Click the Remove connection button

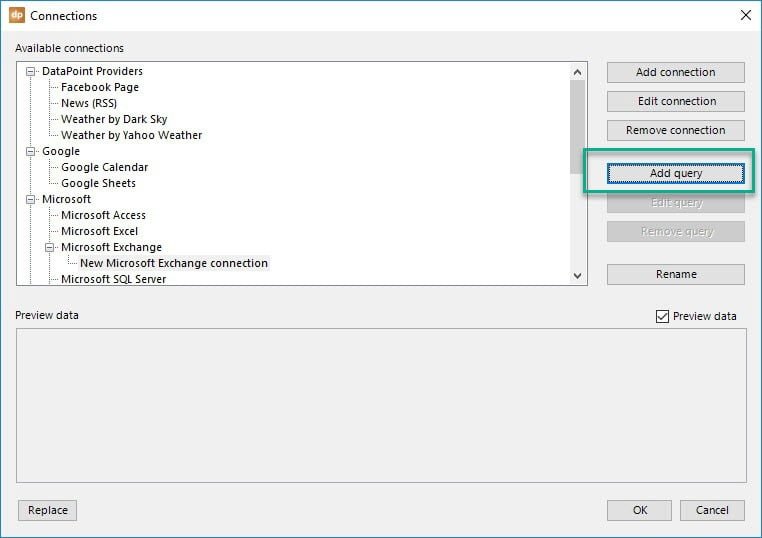click(675, 130)
